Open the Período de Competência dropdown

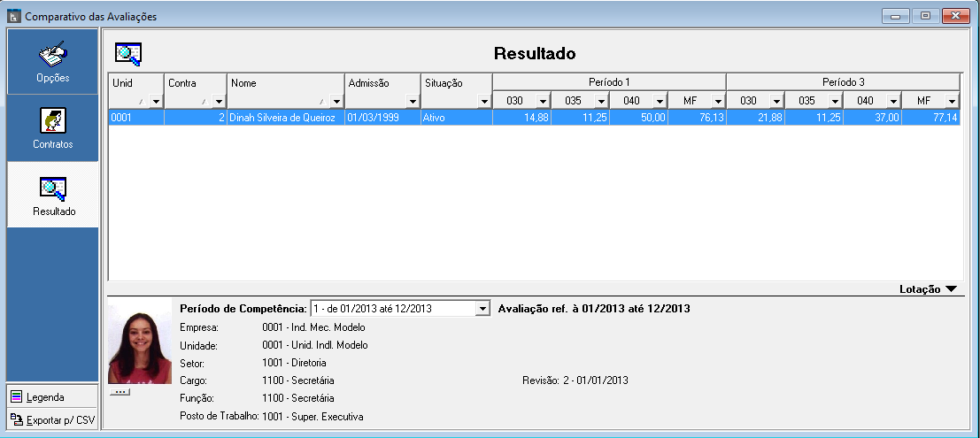(x=482, y=309)
